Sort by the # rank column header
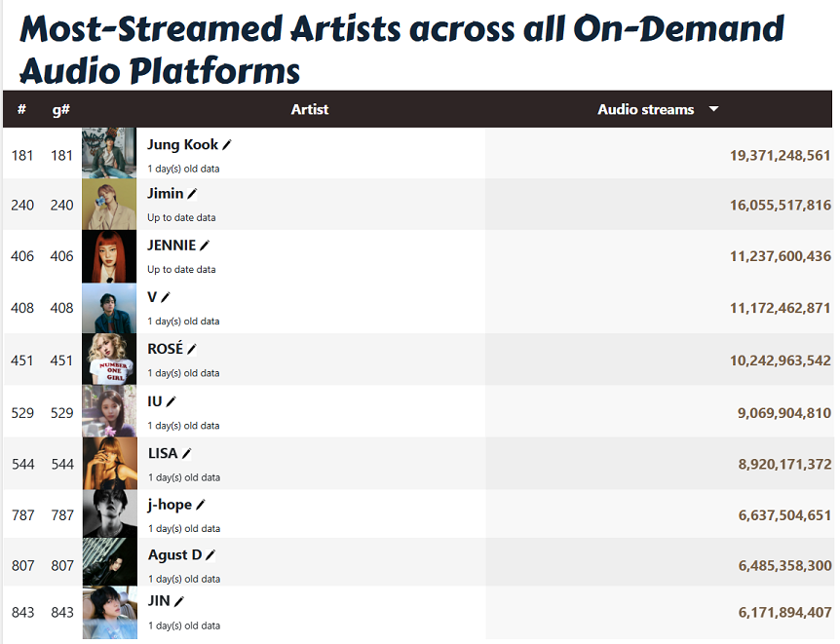Viewport: 840px width, 644px height. 21,109
